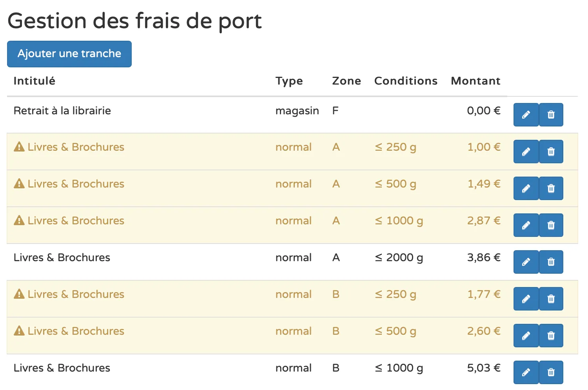
Task: Delete the Retrait à la librairie entry
Action: click(551, 115)
